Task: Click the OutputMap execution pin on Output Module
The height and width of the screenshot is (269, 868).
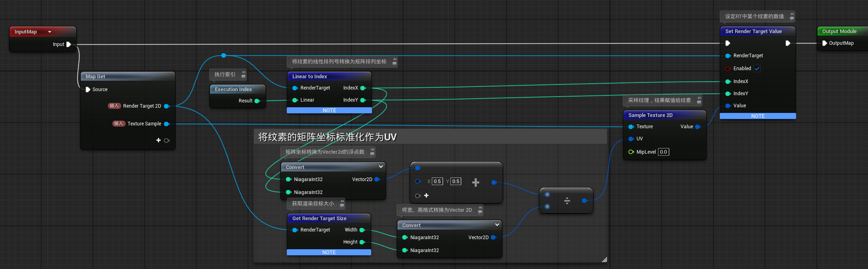Action: [824, 43]
